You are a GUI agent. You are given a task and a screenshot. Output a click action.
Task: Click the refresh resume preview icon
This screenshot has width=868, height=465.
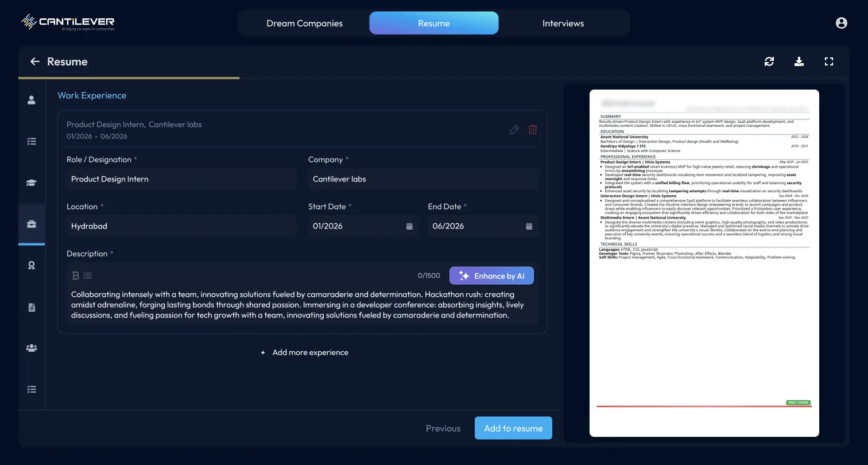(x=769, y=61)
